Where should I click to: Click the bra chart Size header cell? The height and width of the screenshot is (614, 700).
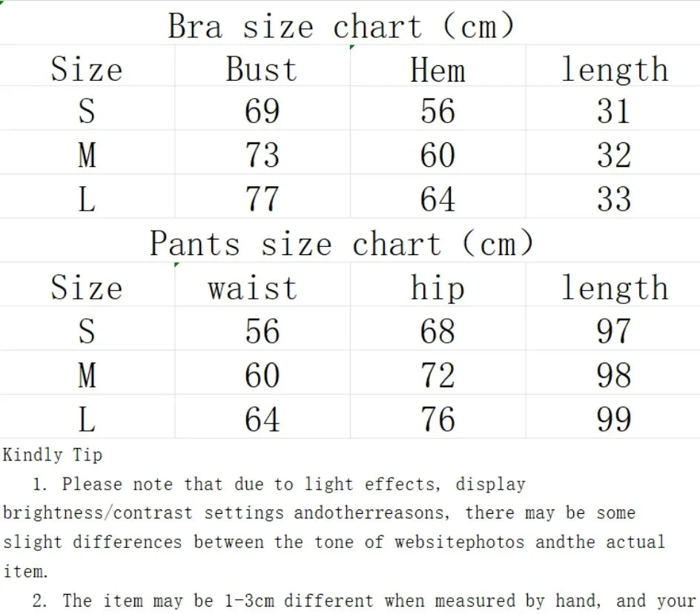[x=87, y=70]
